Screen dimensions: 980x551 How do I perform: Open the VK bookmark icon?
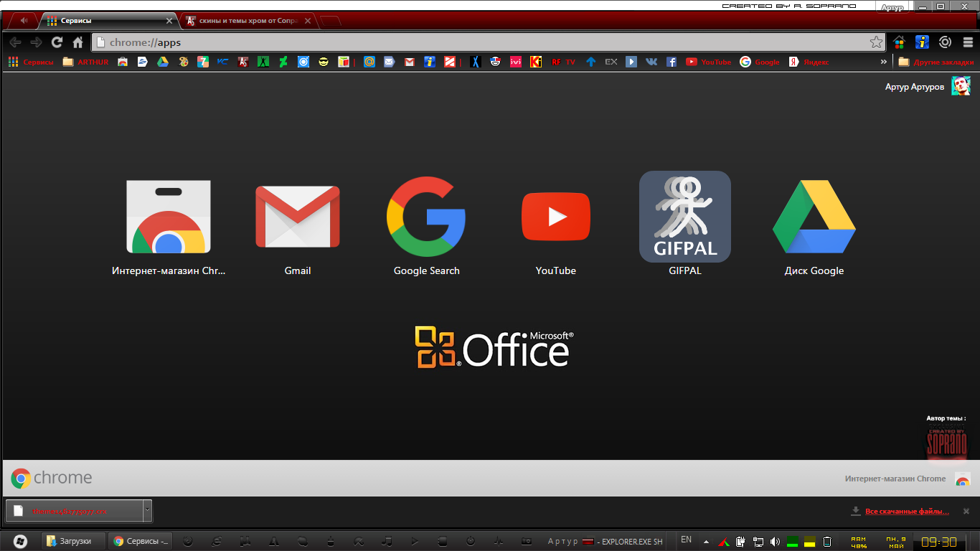point(651,62)
